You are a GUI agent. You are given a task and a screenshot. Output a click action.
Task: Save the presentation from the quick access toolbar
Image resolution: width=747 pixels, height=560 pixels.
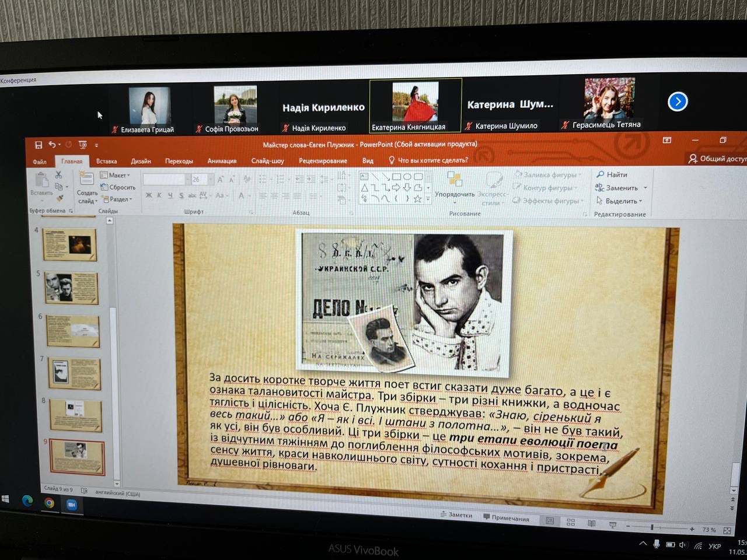point(39,145)
